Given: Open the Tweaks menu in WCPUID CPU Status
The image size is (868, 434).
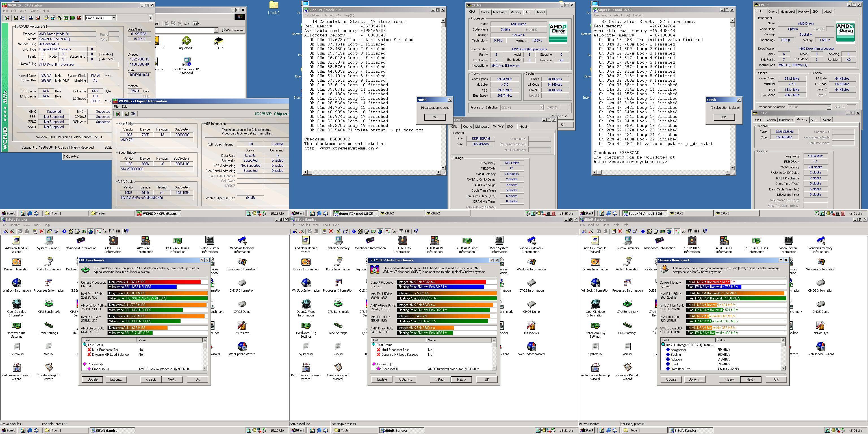Looking at the screenshot, I should (34, 11).
